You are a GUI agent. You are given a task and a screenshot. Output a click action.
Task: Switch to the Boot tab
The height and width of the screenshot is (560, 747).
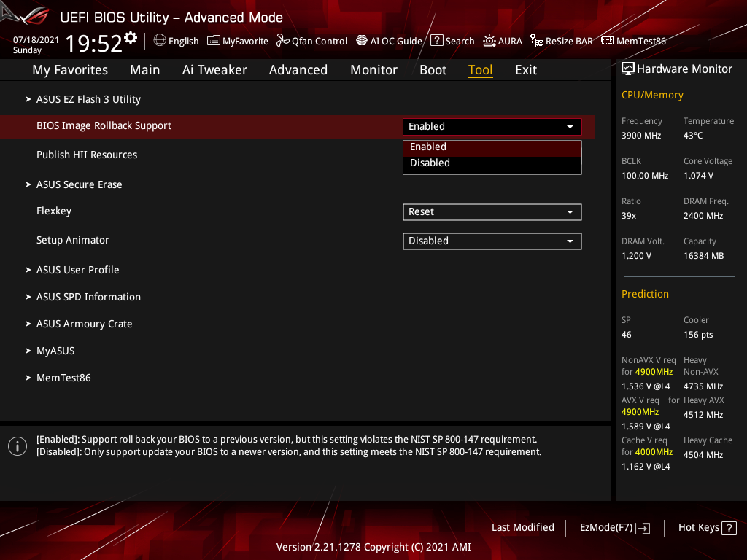433,69
